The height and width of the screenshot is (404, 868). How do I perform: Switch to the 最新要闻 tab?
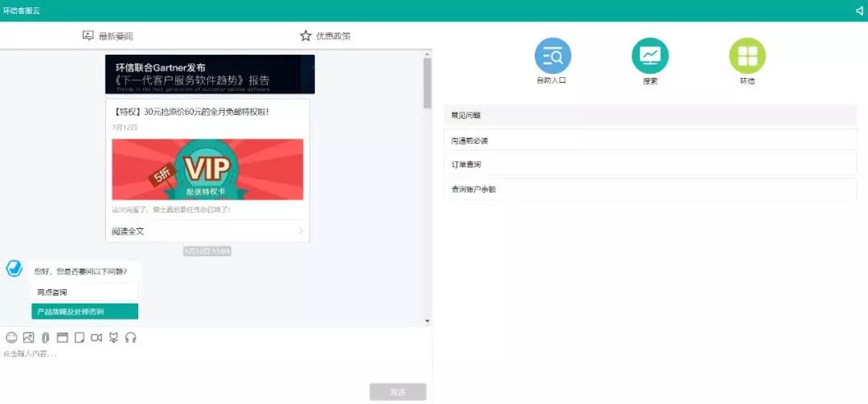[x=108, y=36]
